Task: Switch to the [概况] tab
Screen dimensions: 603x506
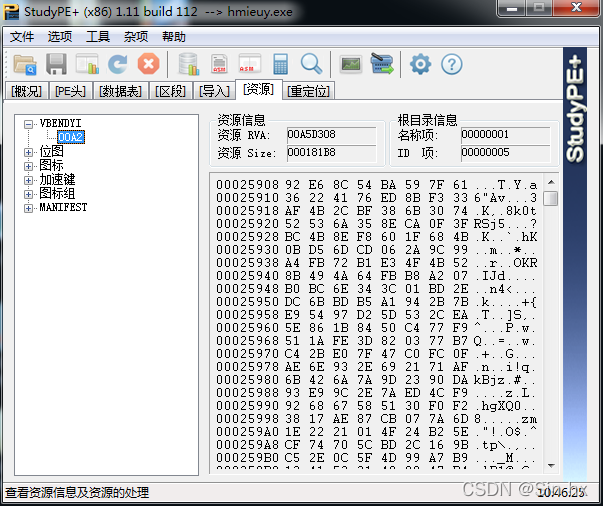Action: [x=26, y=91]
